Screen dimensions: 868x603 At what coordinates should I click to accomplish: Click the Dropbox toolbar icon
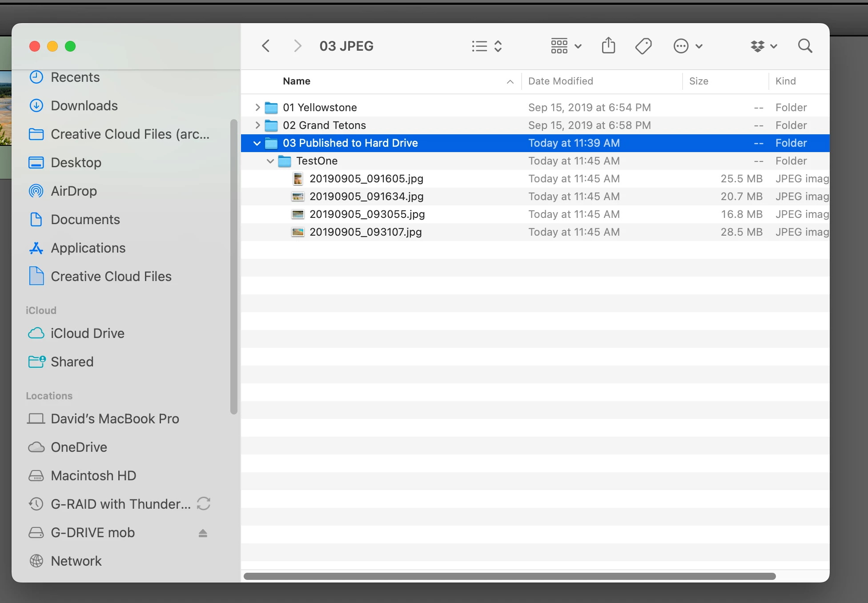coord(758,46)
